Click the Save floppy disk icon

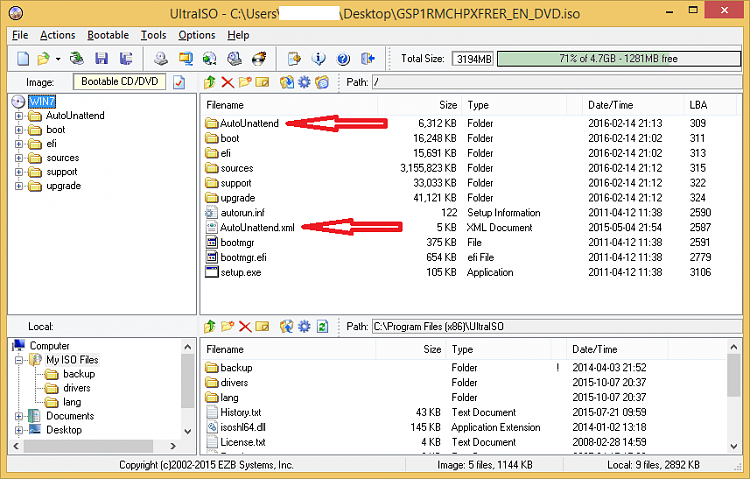(x=101, y=58)
